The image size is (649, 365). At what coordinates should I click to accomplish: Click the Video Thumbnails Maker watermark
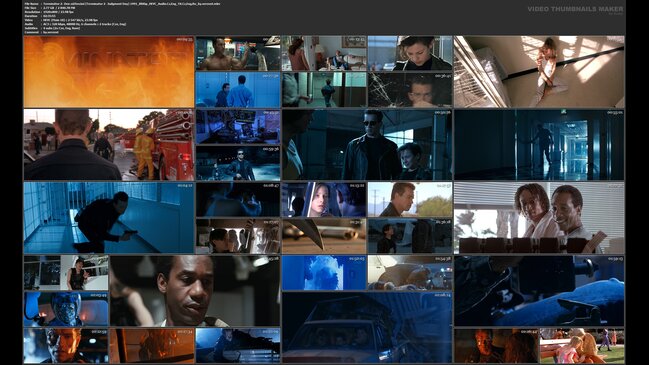[x=575, y=9]
